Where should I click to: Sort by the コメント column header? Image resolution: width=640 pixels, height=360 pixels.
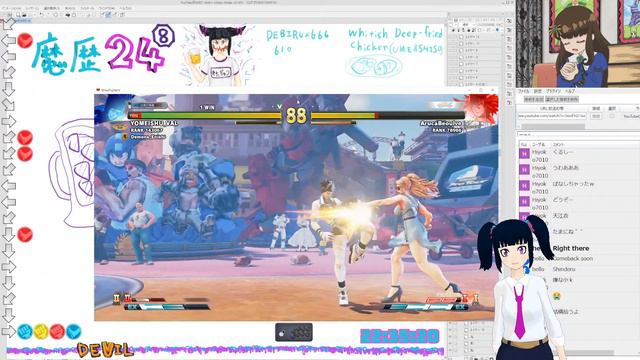(558, 144)
